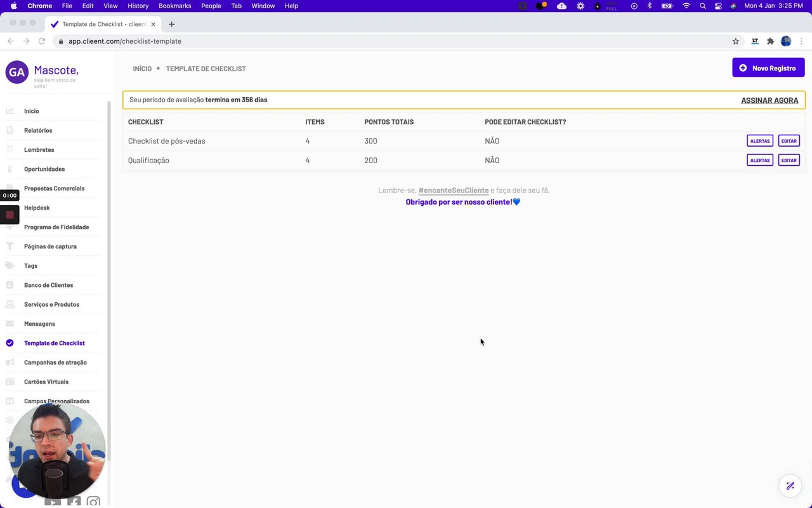The width and height of the screenshot is (812, 508).
Task: Click the 'PODE EDITAR CHECKLIST?' column header
Action: click(525, 122)
